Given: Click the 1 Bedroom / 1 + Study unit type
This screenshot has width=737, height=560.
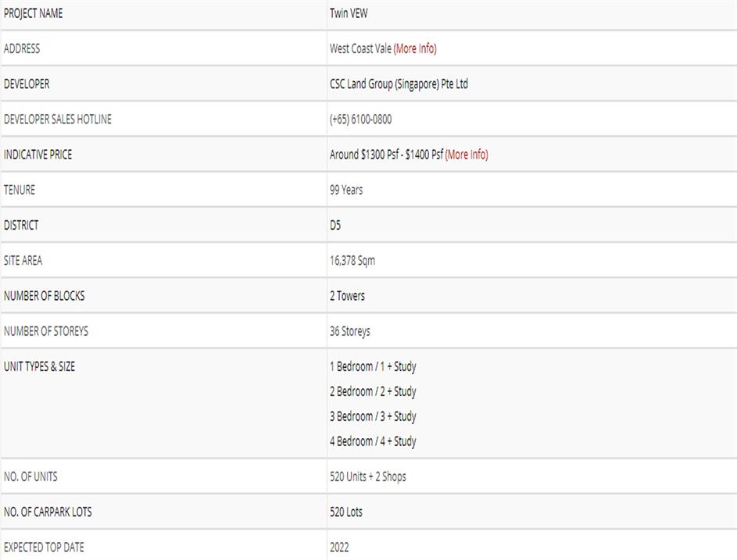Looking at the screenshot, I should 373,366.
